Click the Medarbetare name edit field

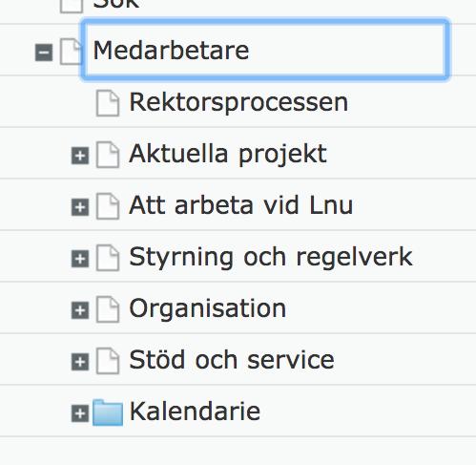coord(265,50)
